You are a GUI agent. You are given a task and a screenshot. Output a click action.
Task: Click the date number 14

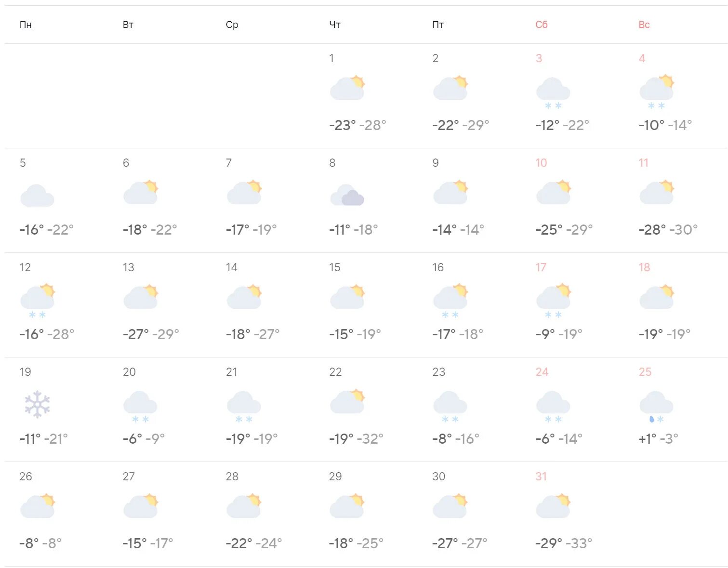click(x=232, y=267)
